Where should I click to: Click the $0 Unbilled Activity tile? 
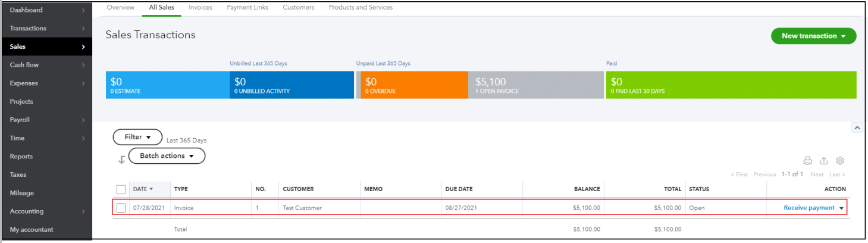click(x=292, y=85)
